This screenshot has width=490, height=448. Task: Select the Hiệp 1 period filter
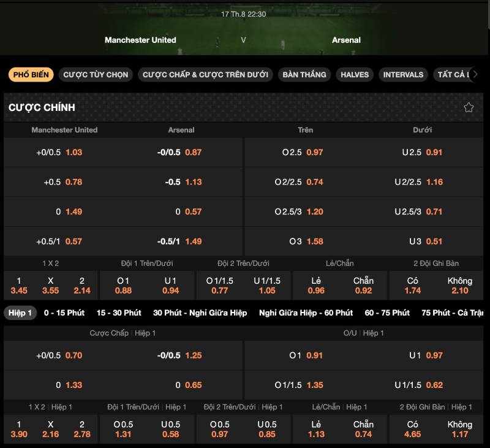[20, 313]
